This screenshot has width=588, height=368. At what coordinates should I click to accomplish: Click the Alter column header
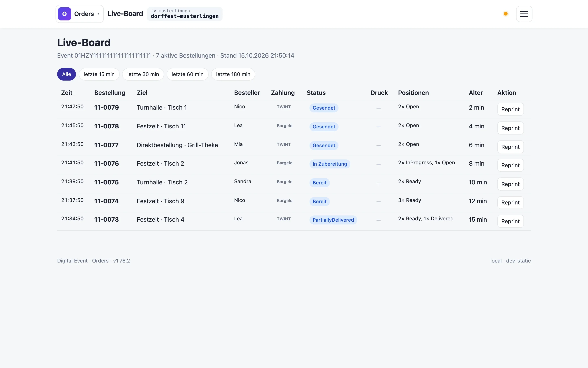pyautogui.click(x=476, y=93)
